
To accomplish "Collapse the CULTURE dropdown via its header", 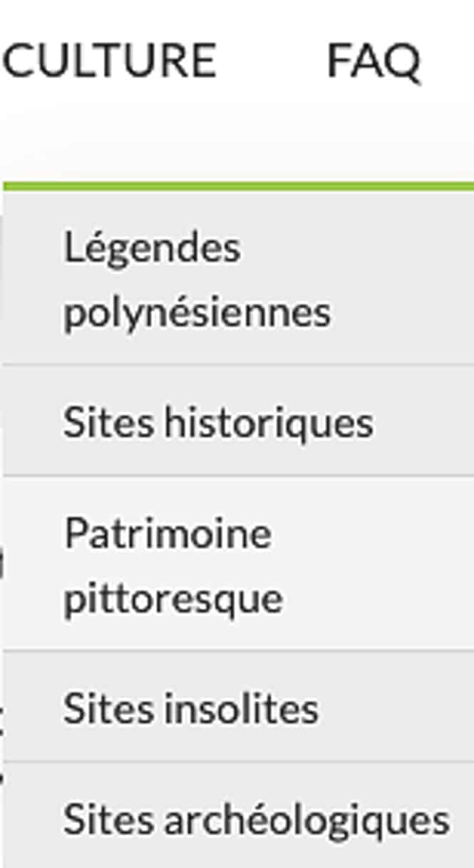I will click(109, 60).
